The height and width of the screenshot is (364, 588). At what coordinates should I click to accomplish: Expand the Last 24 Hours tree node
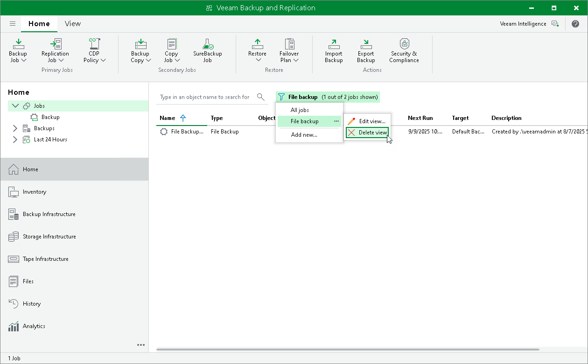pyautogui.click(x=15, y=140)
